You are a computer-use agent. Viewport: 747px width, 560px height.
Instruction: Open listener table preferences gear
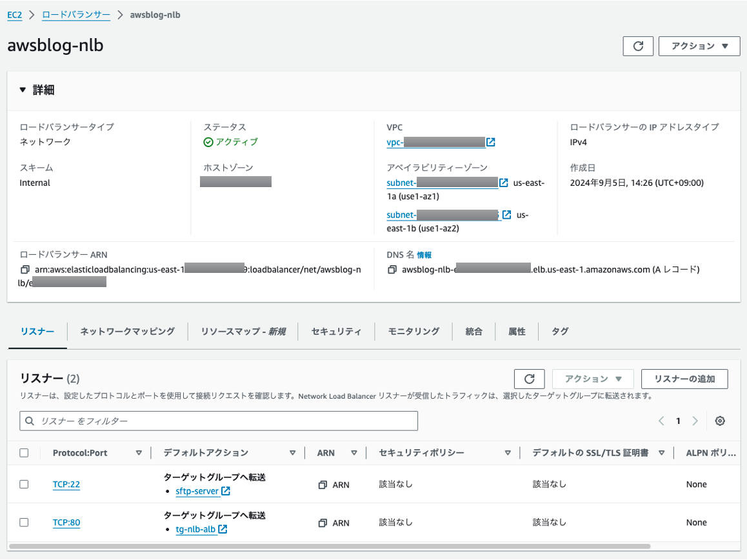click(x=720, y=421)
